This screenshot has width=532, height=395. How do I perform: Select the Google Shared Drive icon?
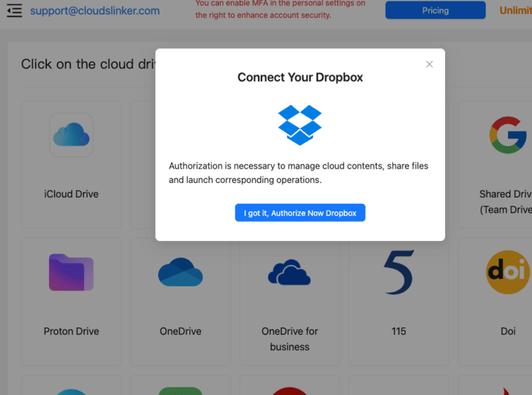coord(508,135)
